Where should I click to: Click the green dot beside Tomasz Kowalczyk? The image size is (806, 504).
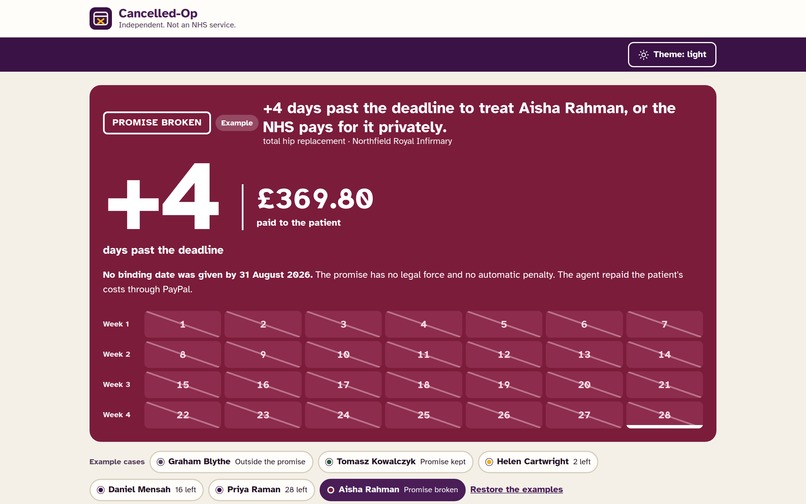(329, 462)
